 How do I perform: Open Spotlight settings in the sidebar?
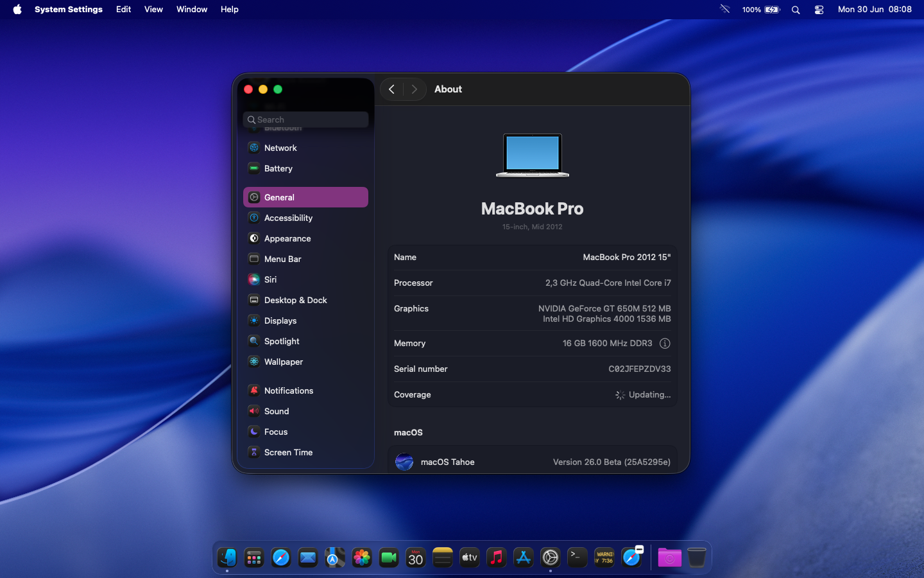(305, 341)
